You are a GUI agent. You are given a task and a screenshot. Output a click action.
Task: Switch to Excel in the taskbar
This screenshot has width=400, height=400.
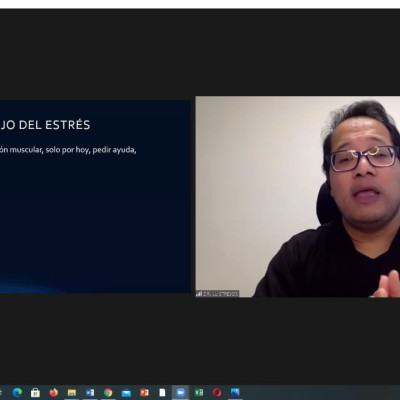click(x=199, y=392)
